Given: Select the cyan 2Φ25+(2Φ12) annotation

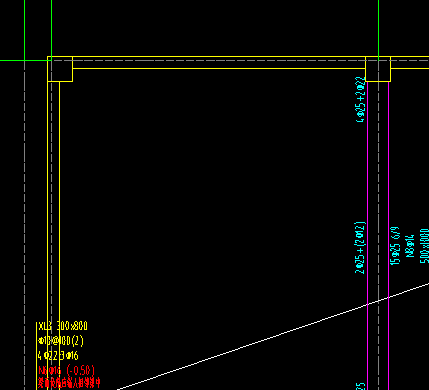Looking at the screenshot, I should pos(360,248).
